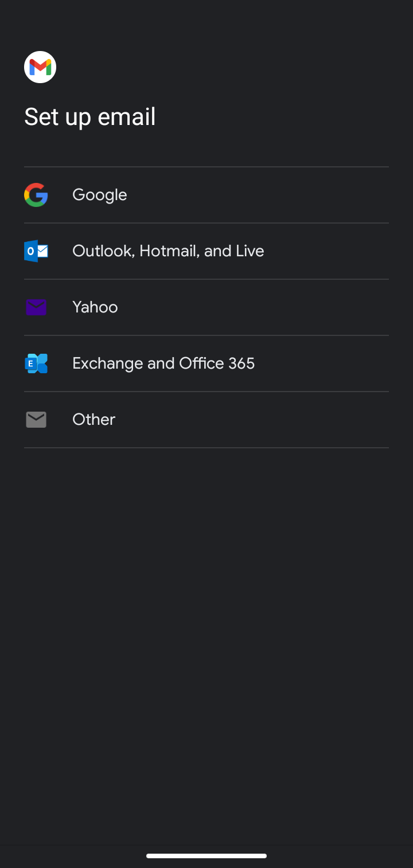Click the 'Yahoo' text label
The image size is (413, 868).
pyautogui.click(x=95, y=307)
